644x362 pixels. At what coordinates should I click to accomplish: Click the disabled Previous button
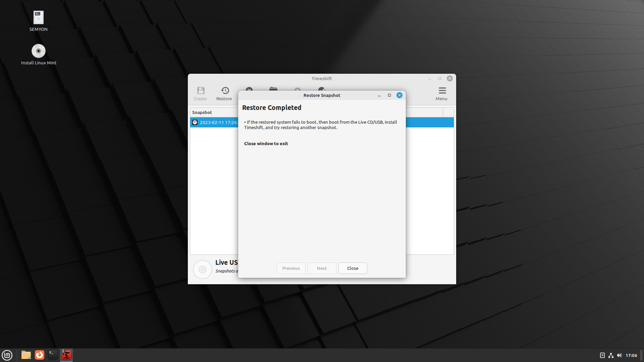coord(291,268)
